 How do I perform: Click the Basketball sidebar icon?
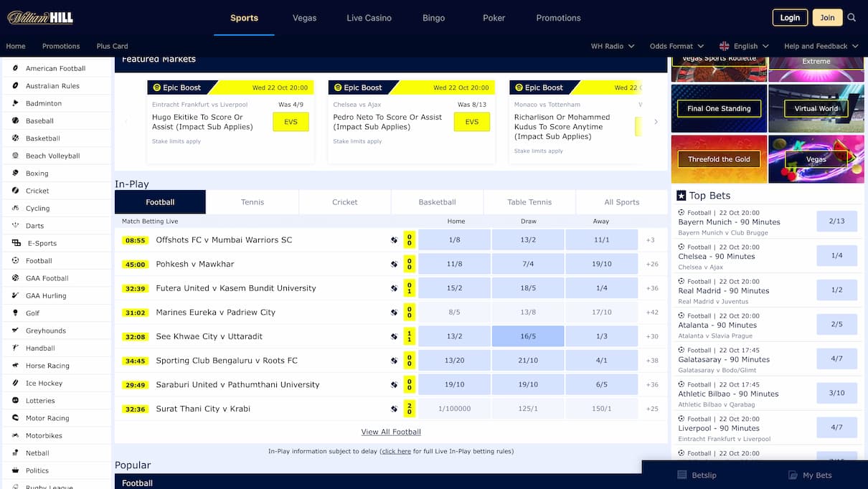[16, 138]
